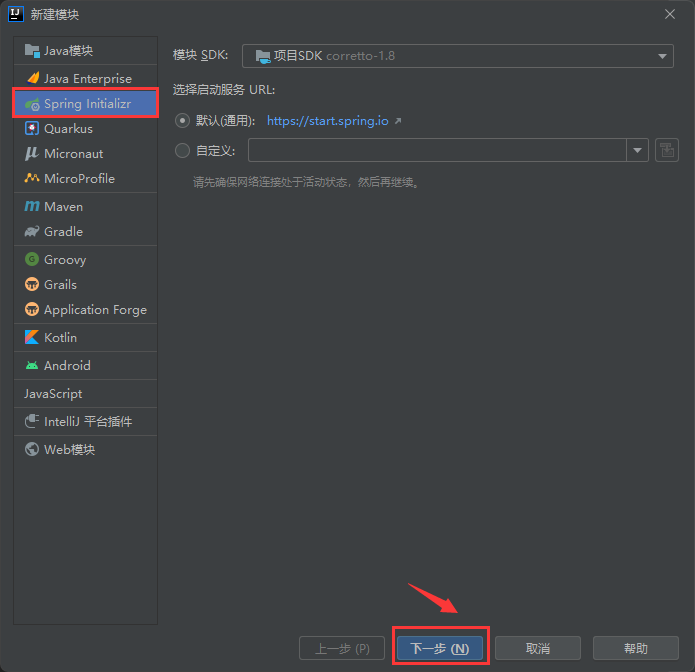
Task: Click the custom URL text field
Action: pyautogui.click(x=437, y=151)
